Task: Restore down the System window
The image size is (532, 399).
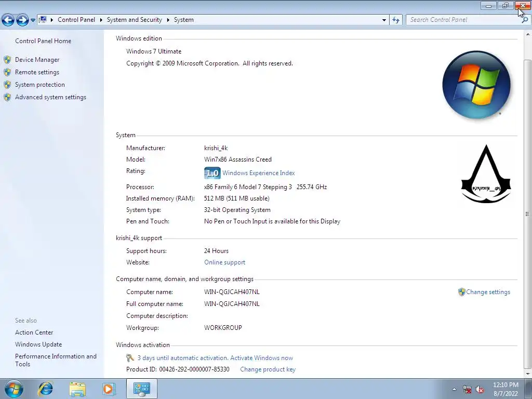Action: click(x=506, y=5)
